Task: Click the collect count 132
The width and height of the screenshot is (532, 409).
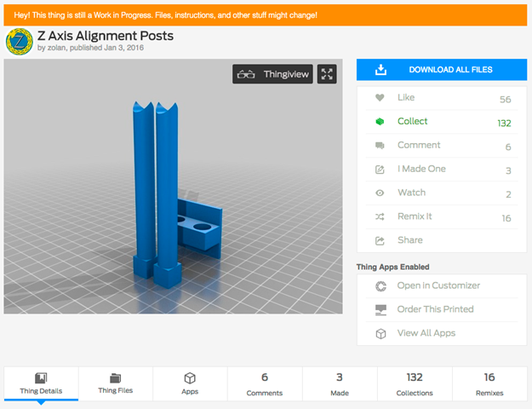Action: click(504, 124)
